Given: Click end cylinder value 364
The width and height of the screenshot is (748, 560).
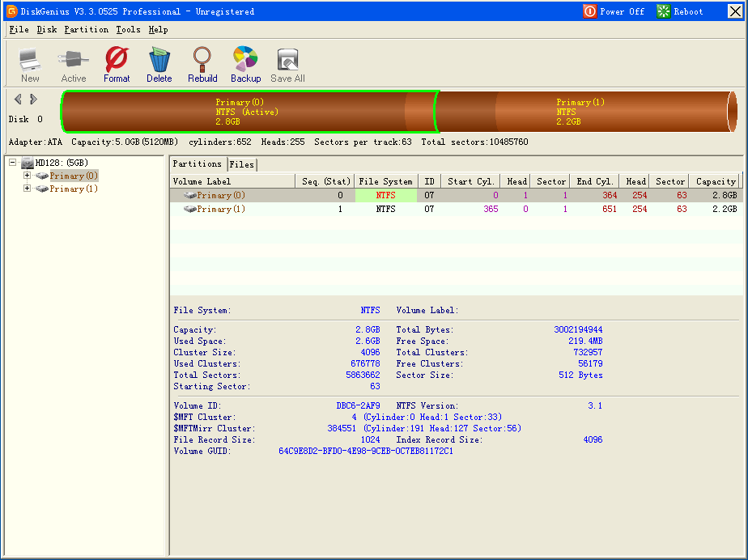Looking at the screenshot, I should (x=610, y=195).
